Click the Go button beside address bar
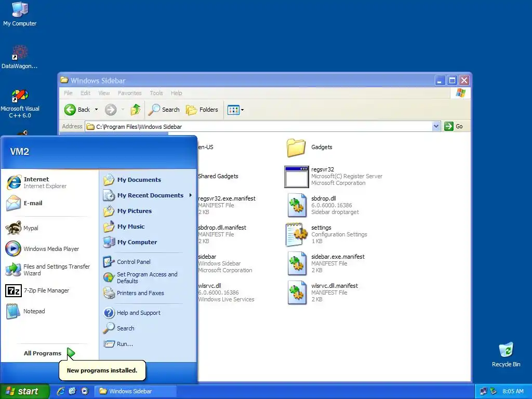The width and height of the screenshot is (532, 399). [x=454, y=126]
